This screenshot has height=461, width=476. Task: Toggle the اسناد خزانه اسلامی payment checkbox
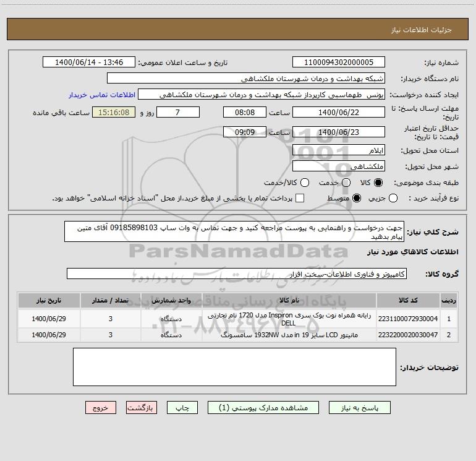pos(300,198)
